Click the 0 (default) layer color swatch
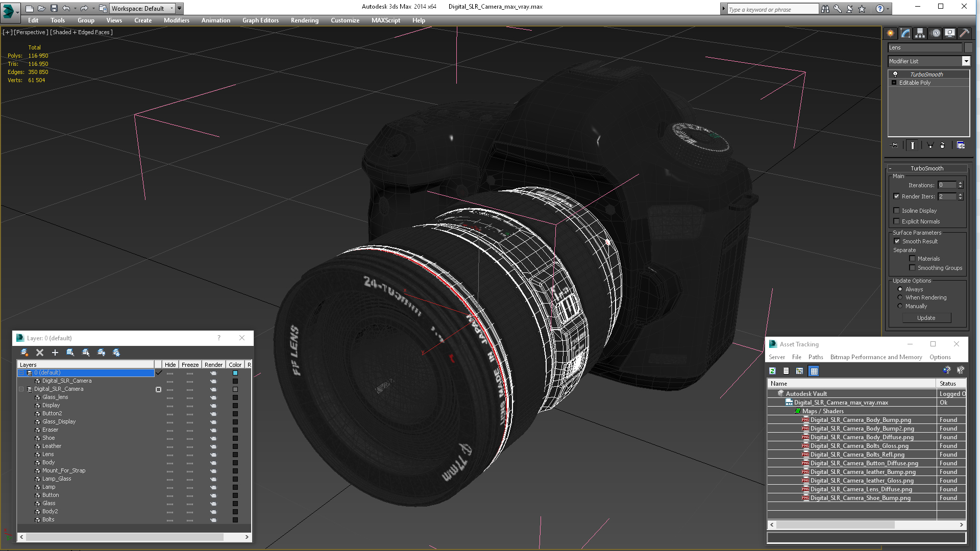This screenshot has height=551, width=980. [235, 373]
